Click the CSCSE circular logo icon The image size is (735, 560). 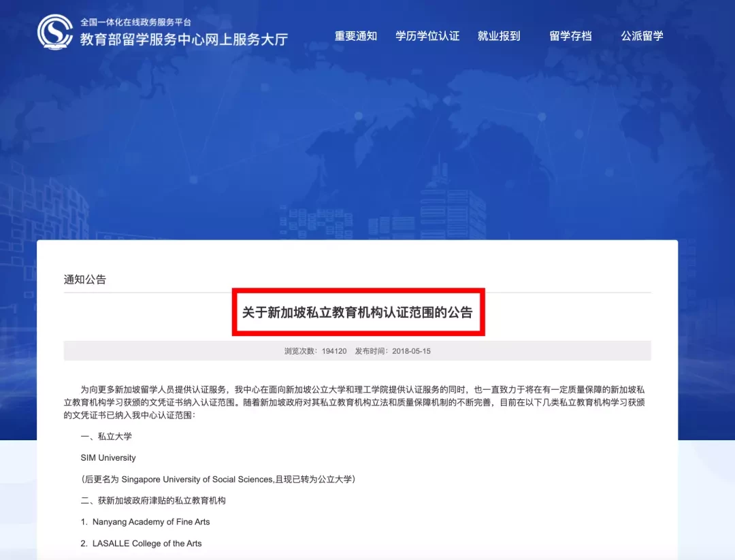tap(55, 32)
